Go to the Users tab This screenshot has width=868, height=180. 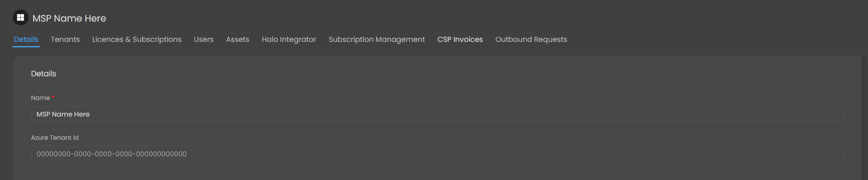(x=203, y=39)
